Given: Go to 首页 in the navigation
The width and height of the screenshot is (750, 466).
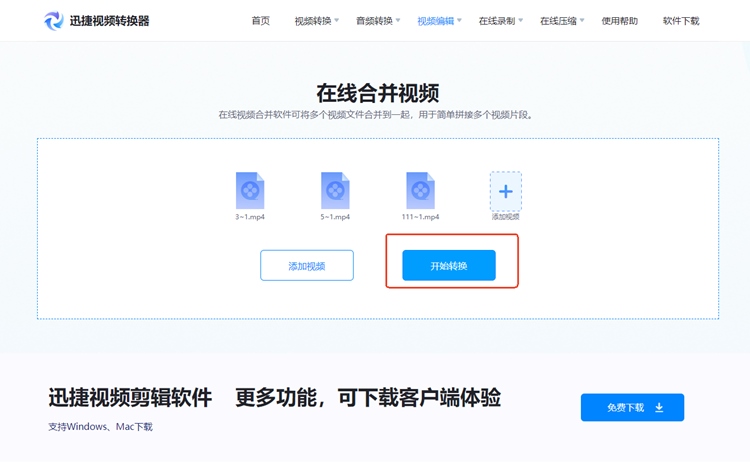Looking at the screenshot, I should click(261, 21).
